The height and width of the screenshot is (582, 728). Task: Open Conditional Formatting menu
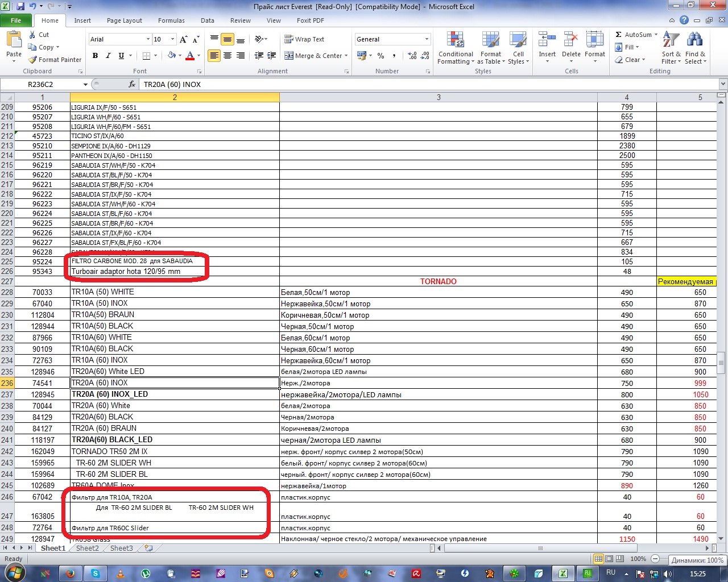coord(455,48)
